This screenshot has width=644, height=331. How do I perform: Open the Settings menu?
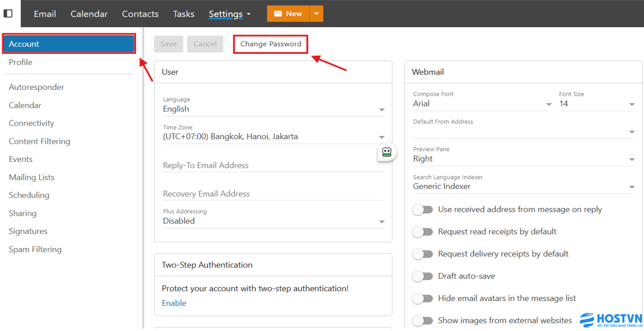coord(229,14)
